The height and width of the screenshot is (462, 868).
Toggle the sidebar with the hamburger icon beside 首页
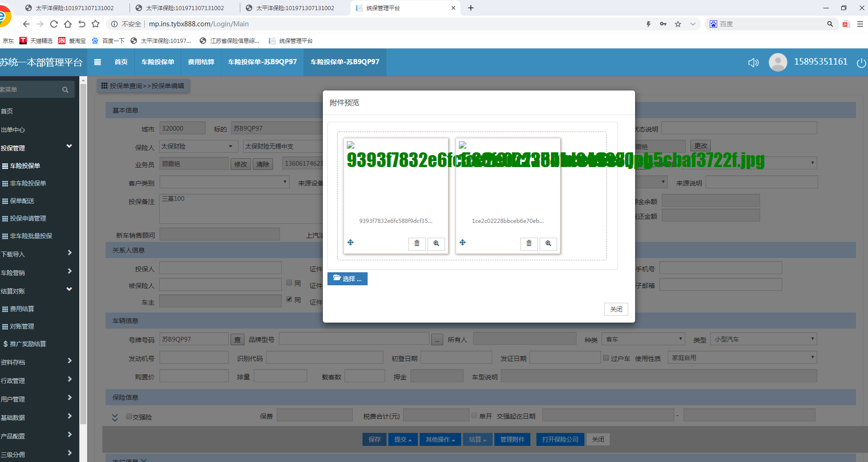tap(97, 62)
